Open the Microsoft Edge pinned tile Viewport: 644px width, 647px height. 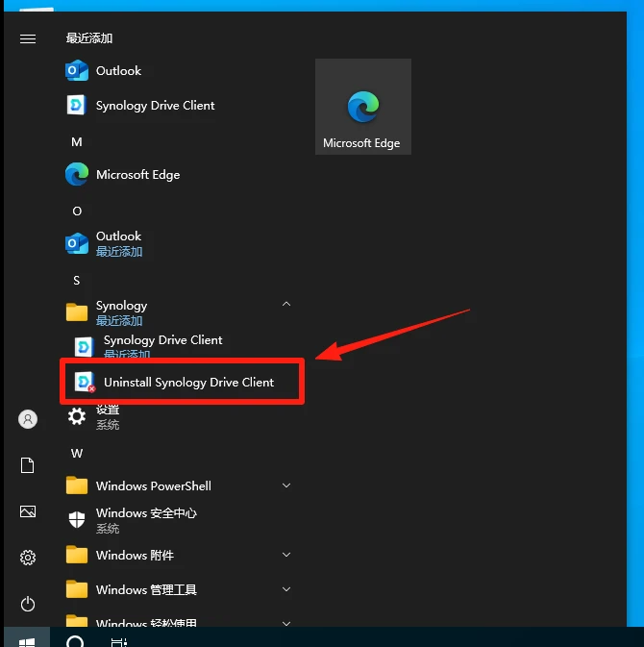pos(363,107)
